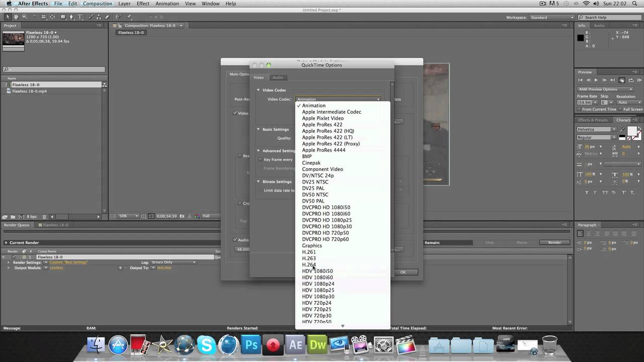Expand the Current Render section
This screenshot has width=644, height=362.
click(6, 243)
